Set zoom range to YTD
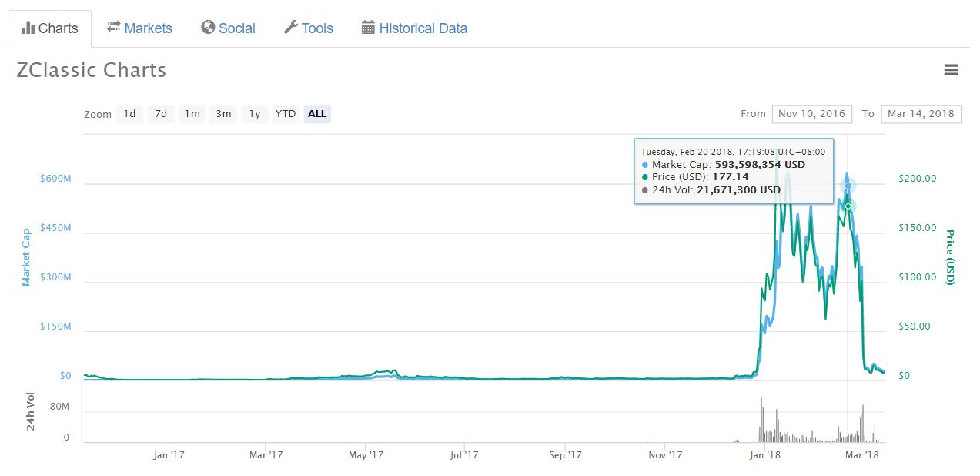 pos(286,114)
